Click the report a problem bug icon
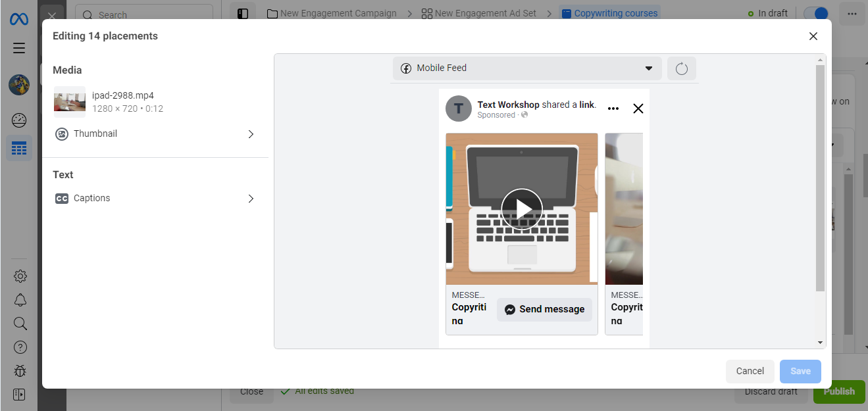This screenshot has height=411, width=868. (20, 371)
